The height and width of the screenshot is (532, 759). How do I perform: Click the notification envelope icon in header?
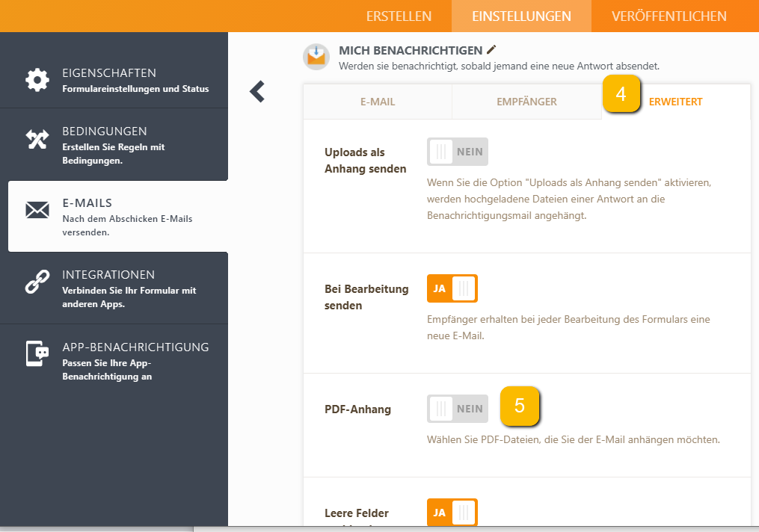(x=316, y=57)
